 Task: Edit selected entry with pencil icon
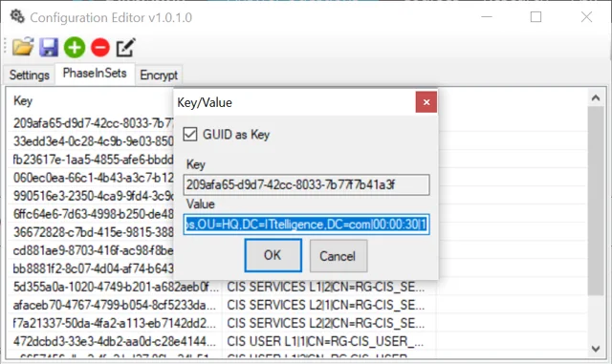tap(125, 47)
